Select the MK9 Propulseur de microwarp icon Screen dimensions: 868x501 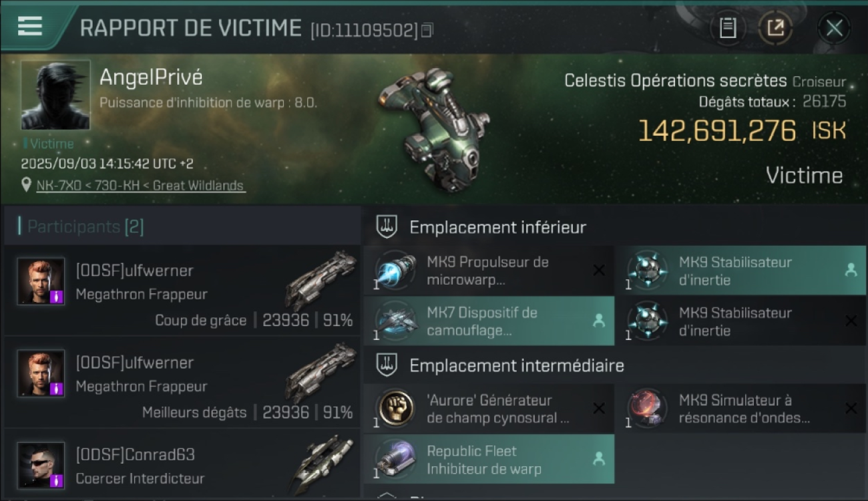pyautogui.click(x=395, y=271)
